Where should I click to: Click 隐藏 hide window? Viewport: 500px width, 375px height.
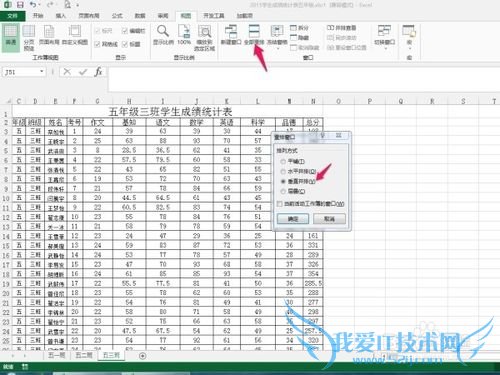[299, 38]
